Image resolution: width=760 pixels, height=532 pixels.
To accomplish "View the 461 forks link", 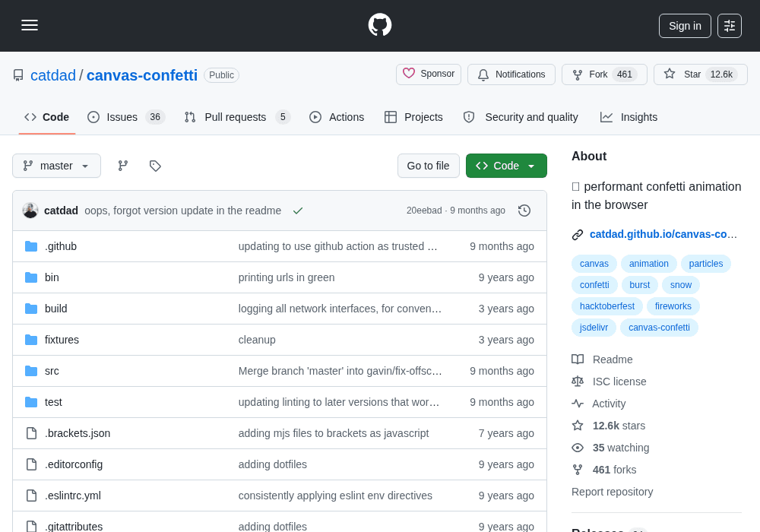I will 604,470.
